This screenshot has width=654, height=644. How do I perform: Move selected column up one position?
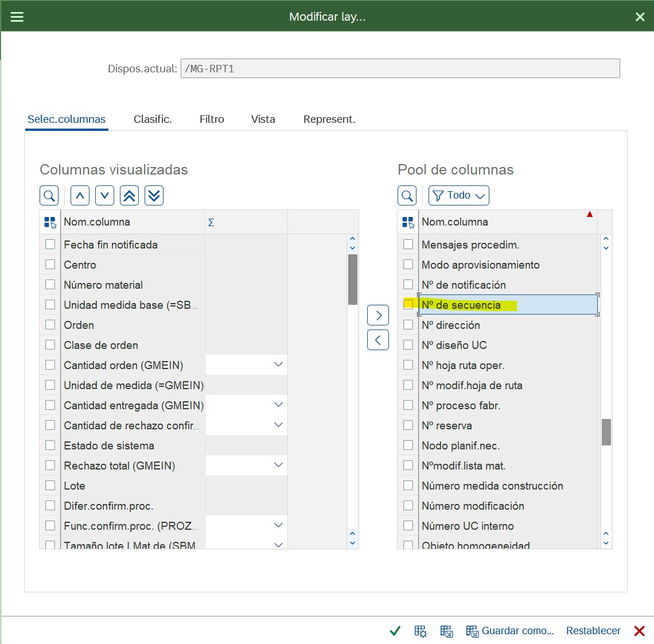[x=80, y=196]
